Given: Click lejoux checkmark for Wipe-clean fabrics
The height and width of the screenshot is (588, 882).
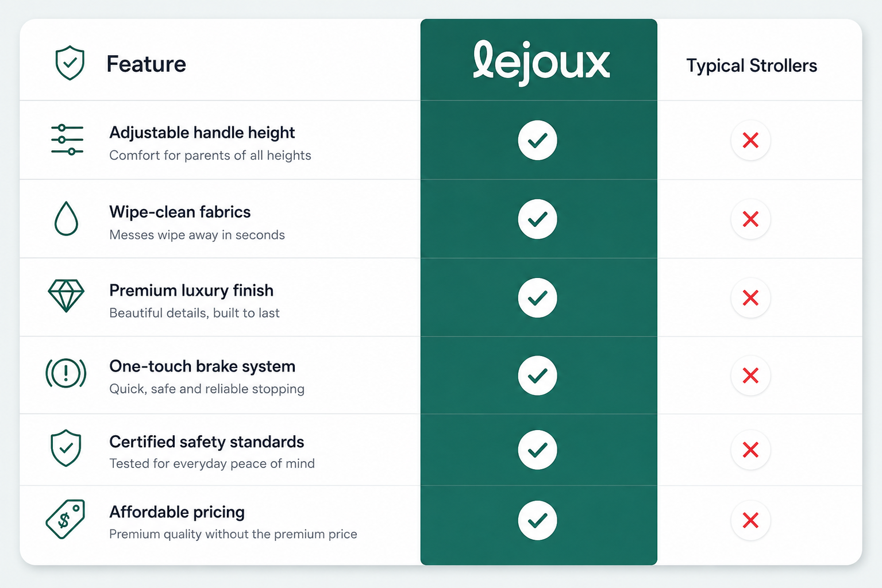Looking at the screenshot, I should 537,219.
